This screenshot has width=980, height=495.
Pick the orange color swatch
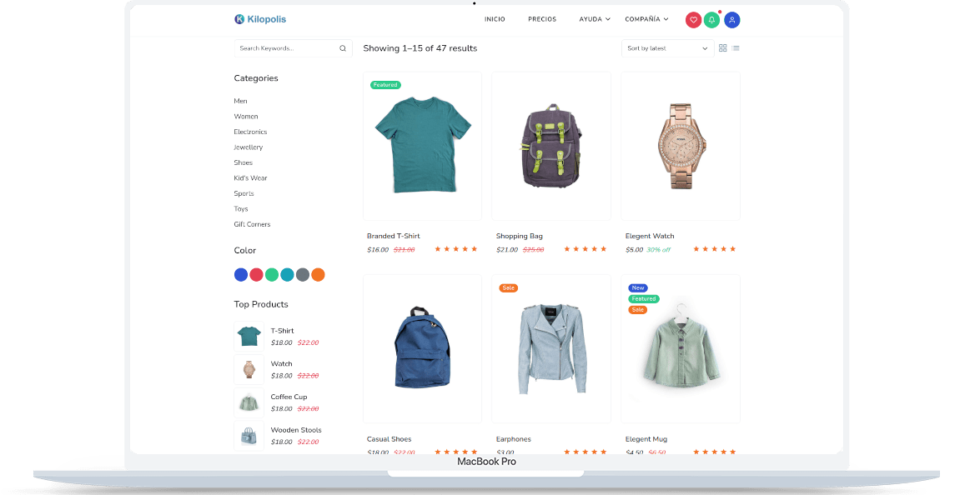pos(318,275)
